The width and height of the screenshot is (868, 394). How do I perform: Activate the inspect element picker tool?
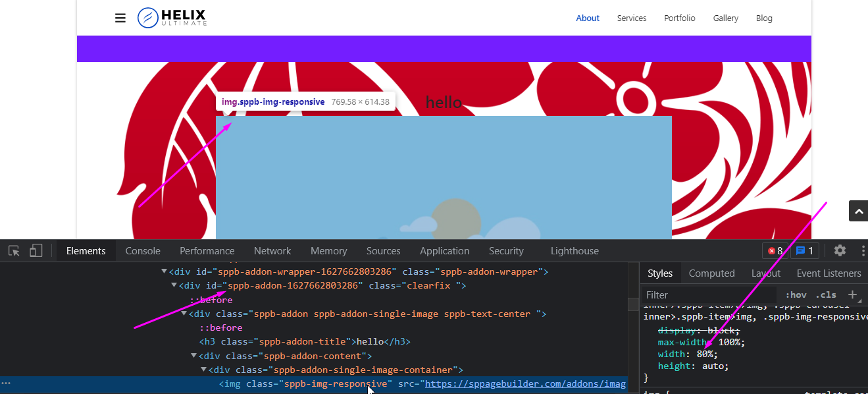click(14, 251)
